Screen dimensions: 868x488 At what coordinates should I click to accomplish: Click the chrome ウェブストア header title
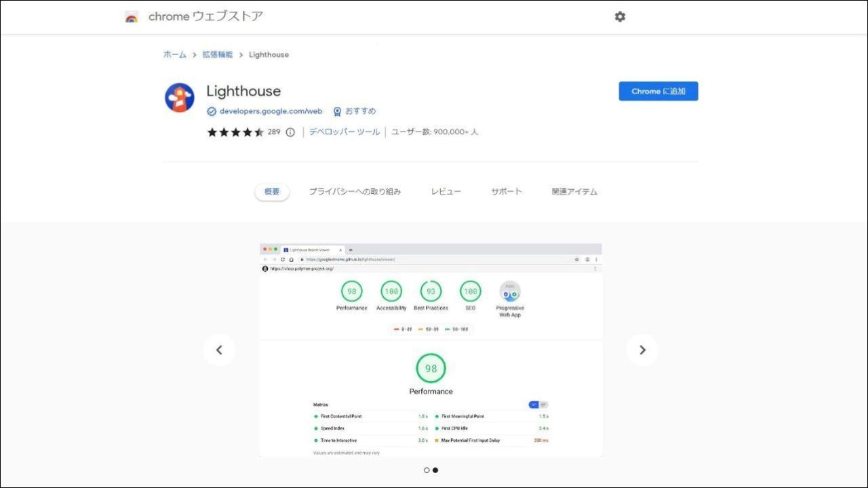pos(205,17)
